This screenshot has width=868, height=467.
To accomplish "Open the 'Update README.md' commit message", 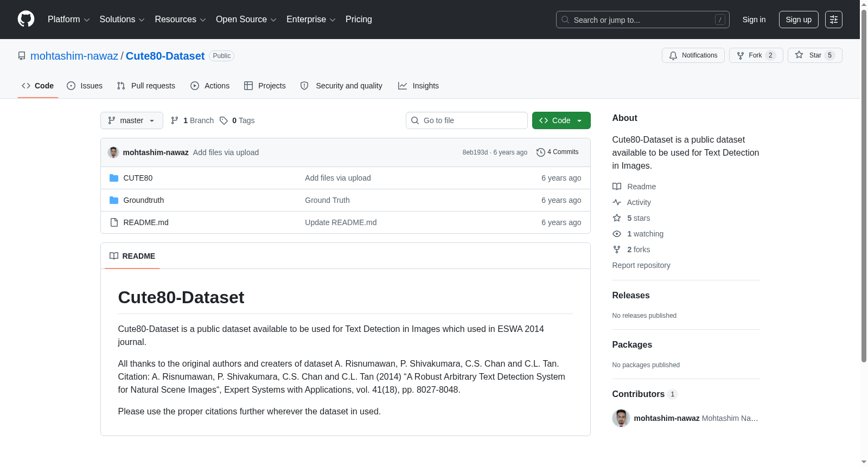I will pyautogui.click(x=341, y=222).
